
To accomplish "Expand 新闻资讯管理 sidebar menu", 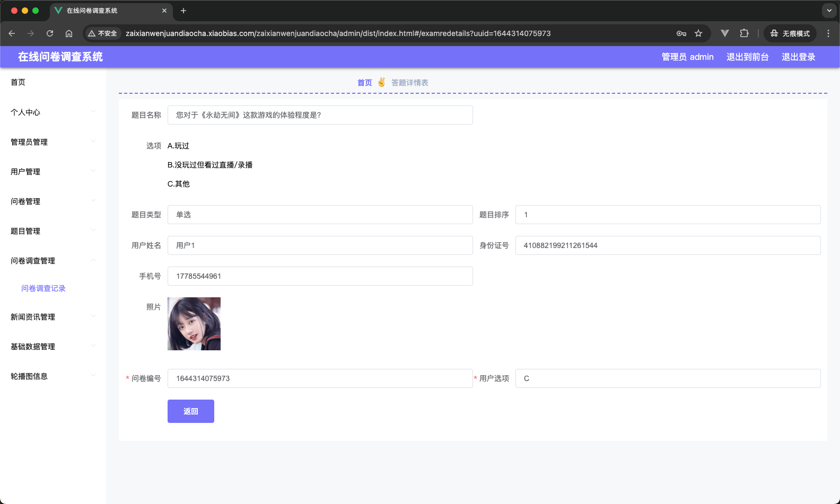I will (x=53, y=317).
